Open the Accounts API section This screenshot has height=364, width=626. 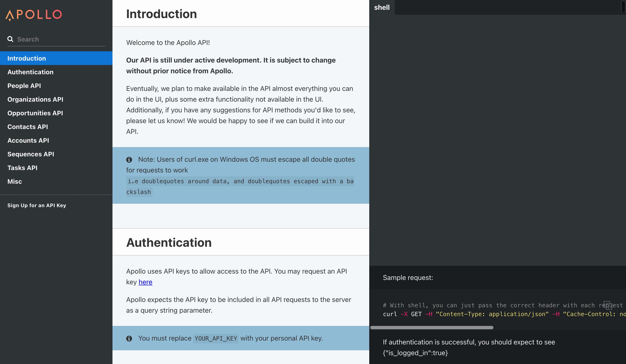[x=28, y=140]
